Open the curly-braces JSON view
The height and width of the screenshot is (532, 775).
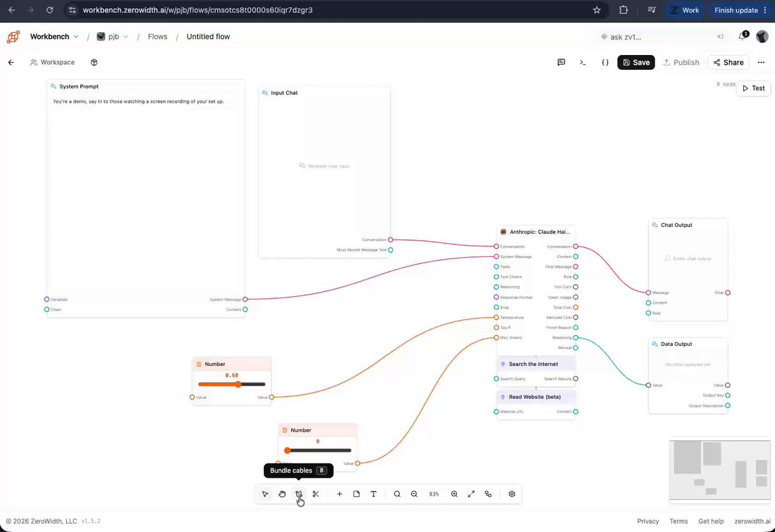[605, 62]
